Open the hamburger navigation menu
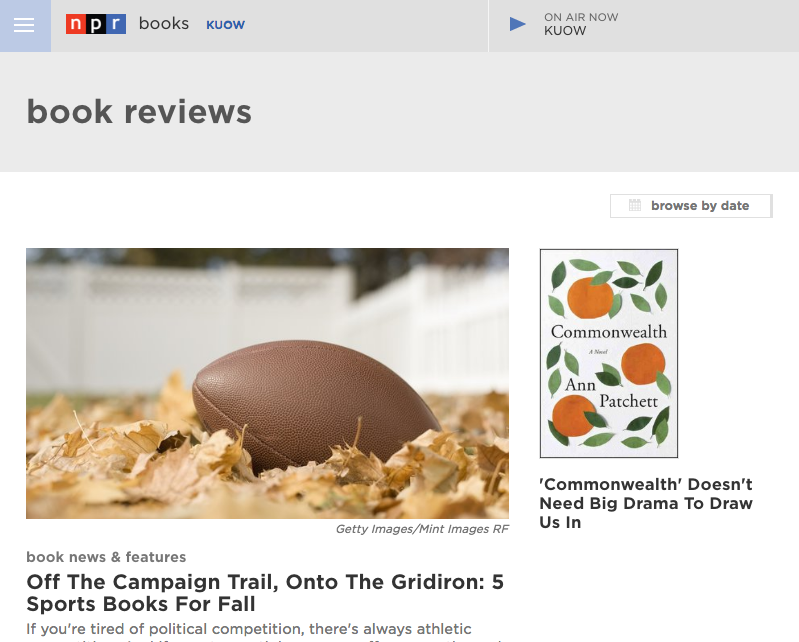This screenshot has width=799, height=642. click(24, 25)
